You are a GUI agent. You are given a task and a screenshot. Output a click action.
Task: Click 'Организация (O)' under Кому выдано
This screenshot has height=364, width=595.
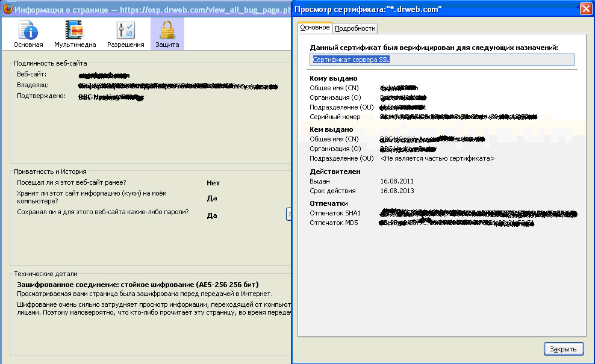(x=335, y=97)
